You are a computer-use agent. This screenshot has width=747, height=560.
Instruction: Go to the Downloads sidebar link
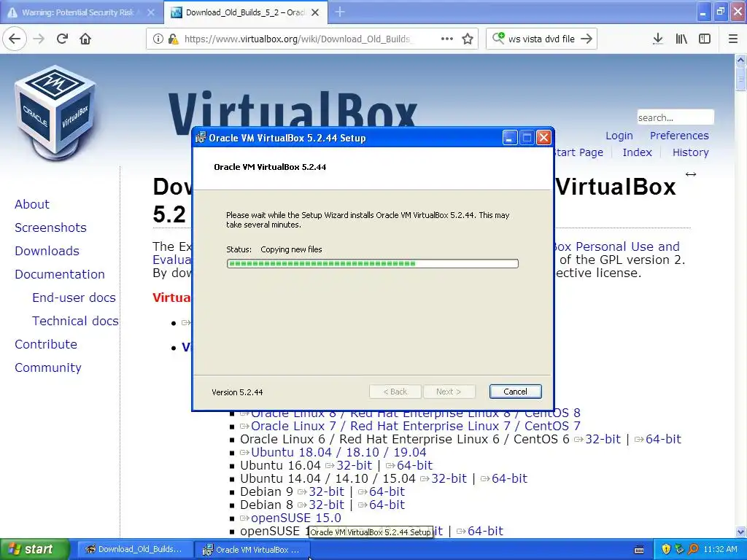click(47, 251)
